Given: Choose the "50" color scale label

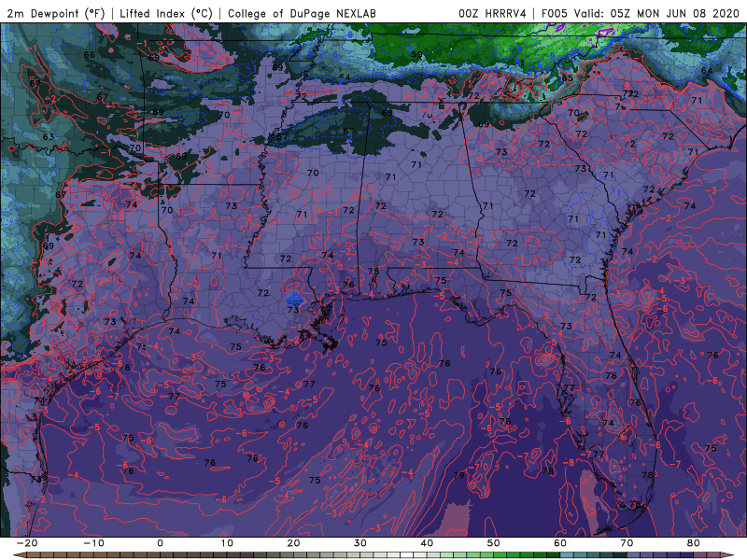Looking at the screenshot, I should tap(494, 543).
